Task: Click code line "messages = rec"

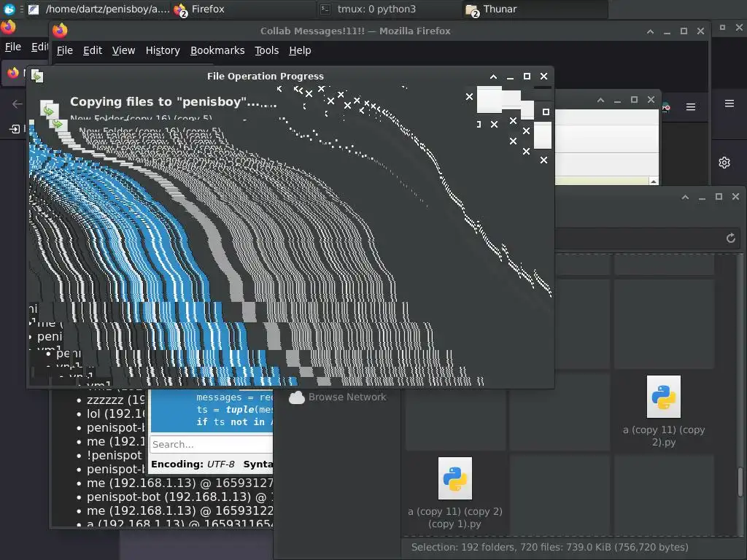Action: pyautogui.click(x=234, y=397)
